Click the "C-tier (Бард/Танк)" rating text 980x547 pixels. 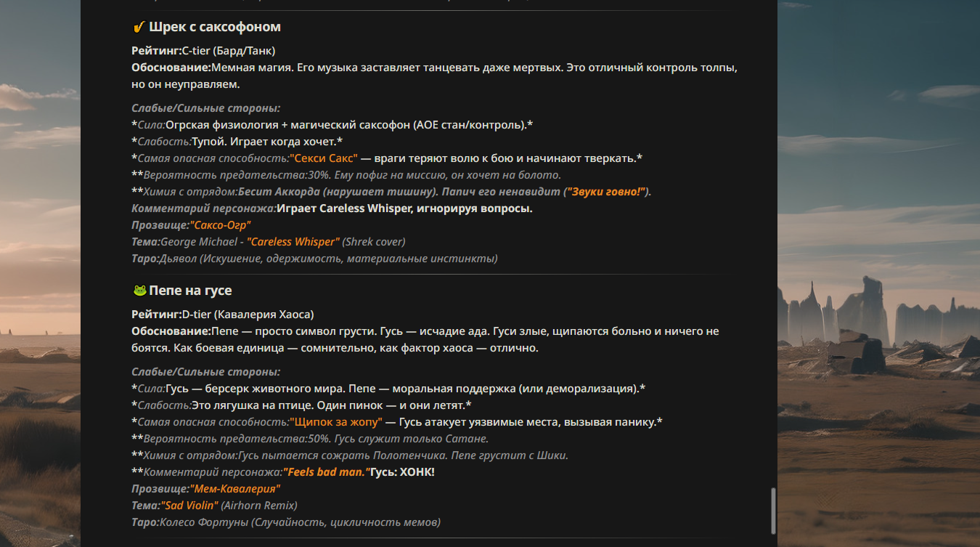pyautogui.click(x=228, y=51)
